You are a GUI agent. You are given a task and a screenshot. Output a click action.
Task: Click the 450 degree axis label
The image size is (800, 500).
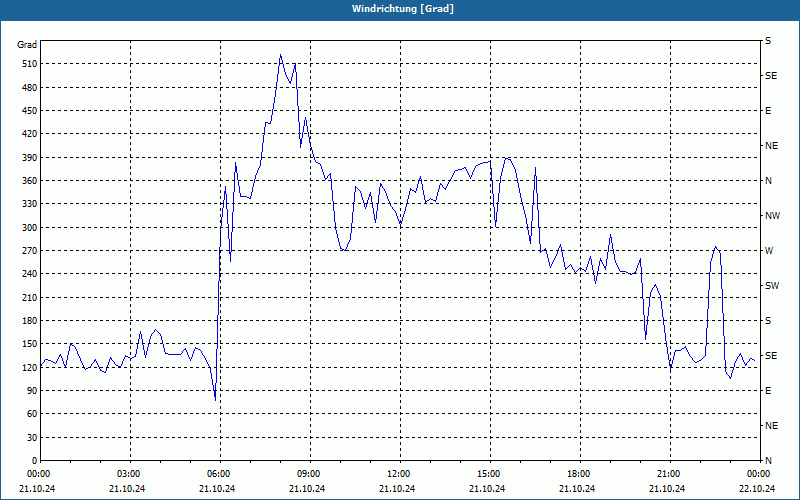tap(30, 111)
